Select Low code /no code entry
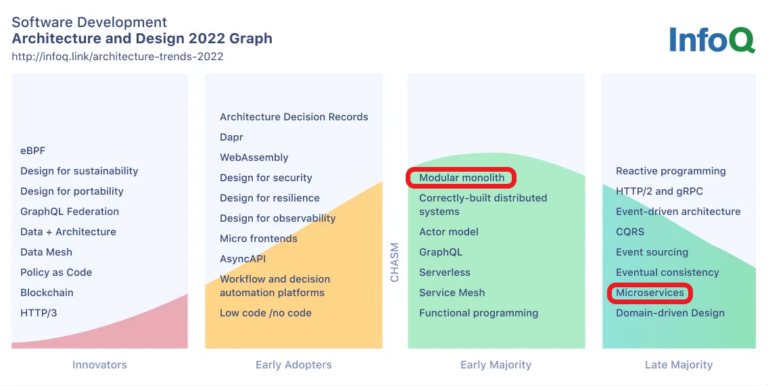The image size is (768, 386). tap(265, 313)
